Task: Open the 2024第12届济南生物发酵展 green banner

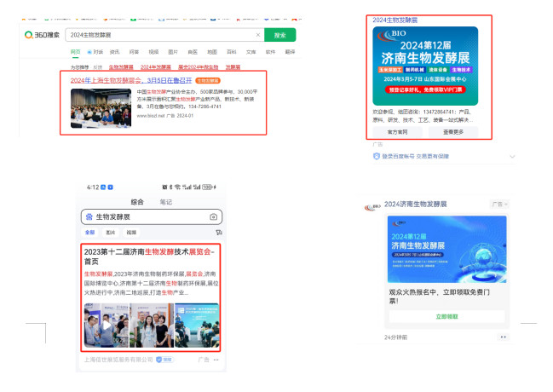Action: pyautogui.click(x=425, y=66)
